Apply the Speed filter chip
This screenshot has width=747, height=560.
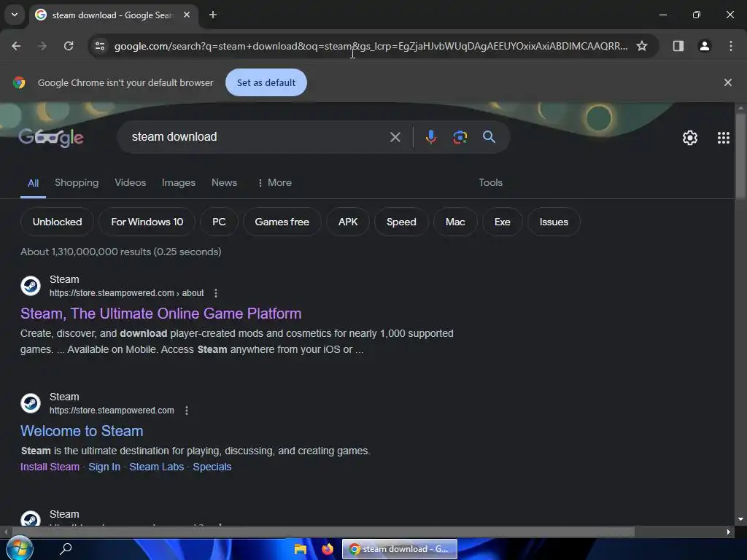(401, 222)
